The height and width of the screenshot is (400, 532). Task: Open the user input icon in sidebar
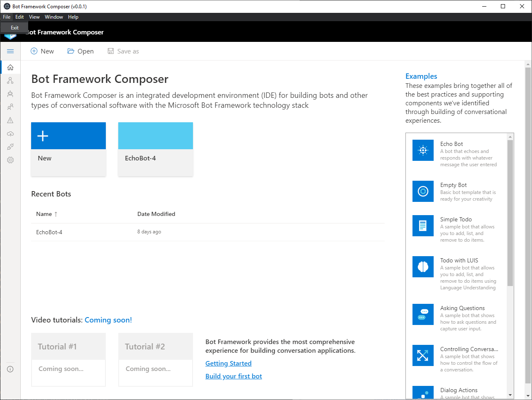click(x=10, y=107)
